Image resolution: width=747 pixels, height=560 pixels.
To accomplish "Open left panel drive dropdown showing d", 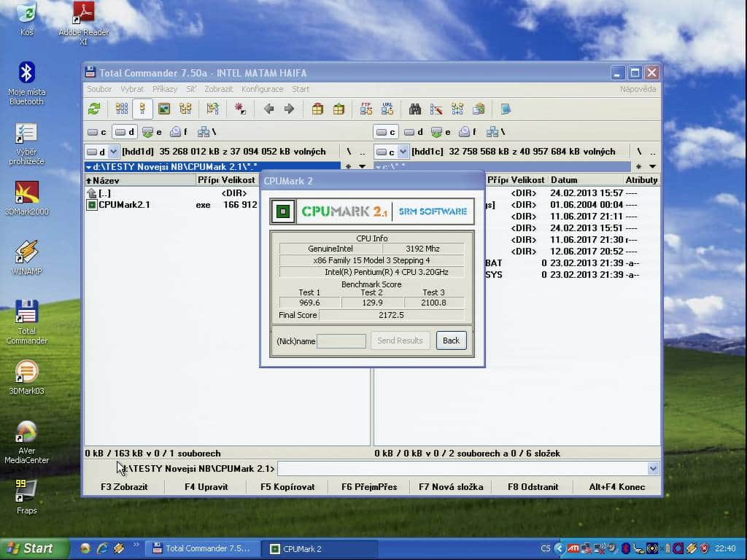I will tap(102, 152).
